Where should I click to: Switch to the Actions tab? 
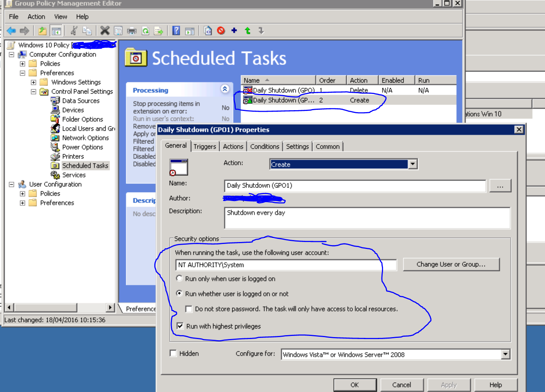coord(233,147)
